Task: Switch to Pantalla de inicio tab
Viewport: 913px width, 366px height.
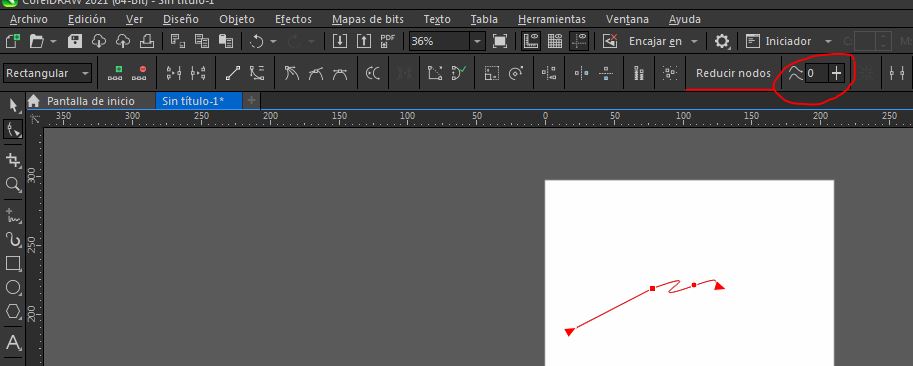Action: point(90,101)
